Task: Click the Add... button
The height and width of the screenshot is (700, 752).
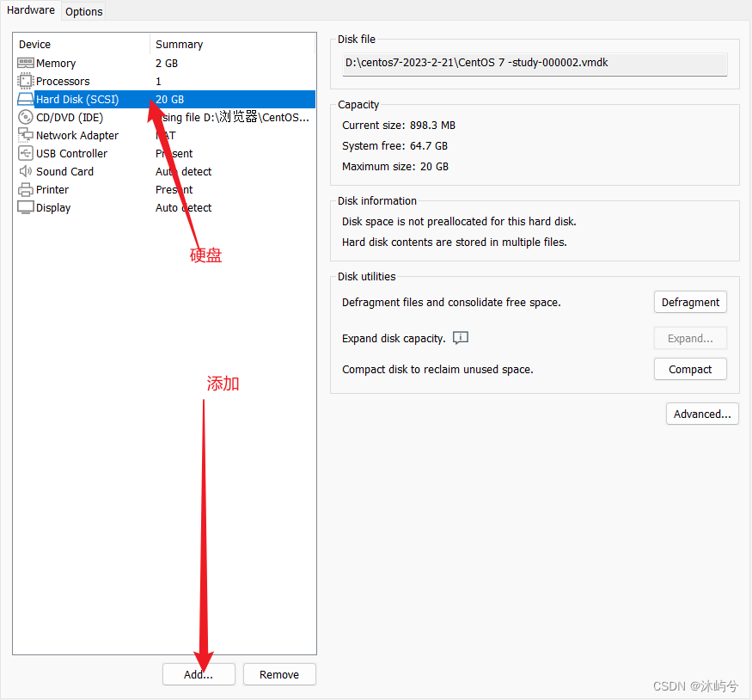Action: 199,674
